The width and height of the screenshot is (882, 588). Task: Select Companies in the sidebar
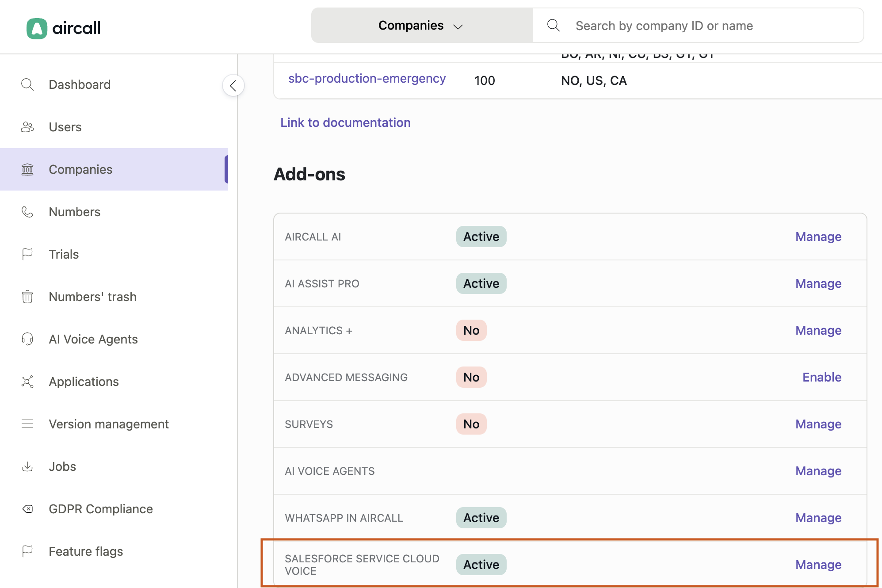click(x=114, y=169)
